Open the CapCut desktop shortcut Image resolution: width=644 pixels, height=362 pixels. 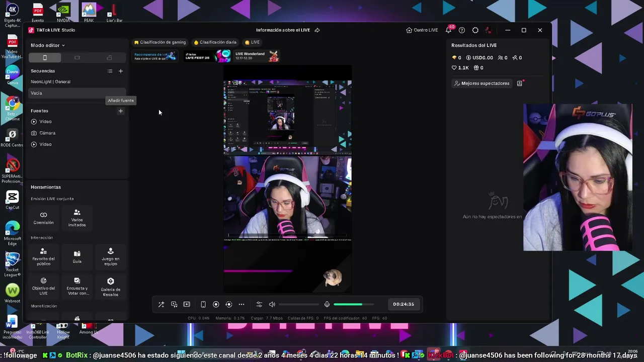tap(13, 200)
